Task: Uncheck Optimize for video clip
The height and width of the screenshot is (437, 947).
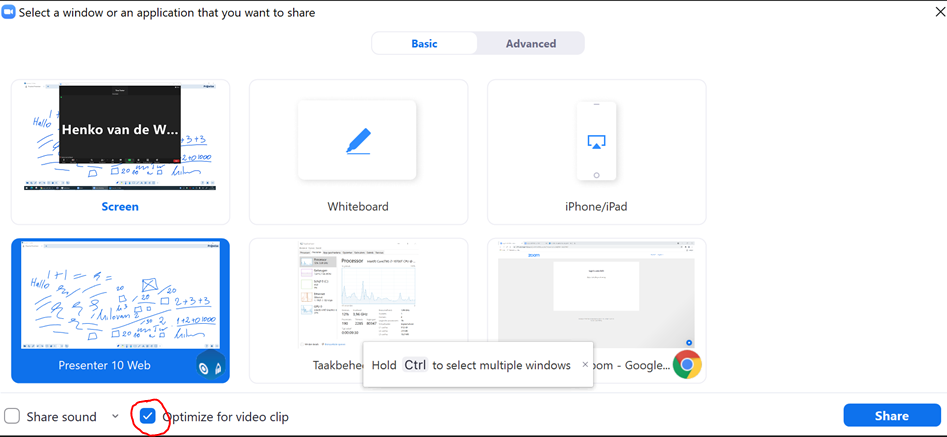Action: 149,416
